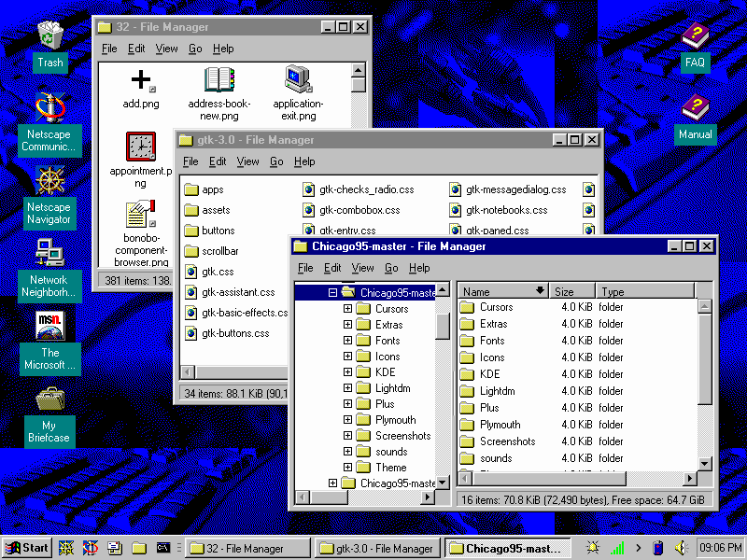Expand the Cursors folder in the tree
The image size is (747, 560).
[346, 308]
